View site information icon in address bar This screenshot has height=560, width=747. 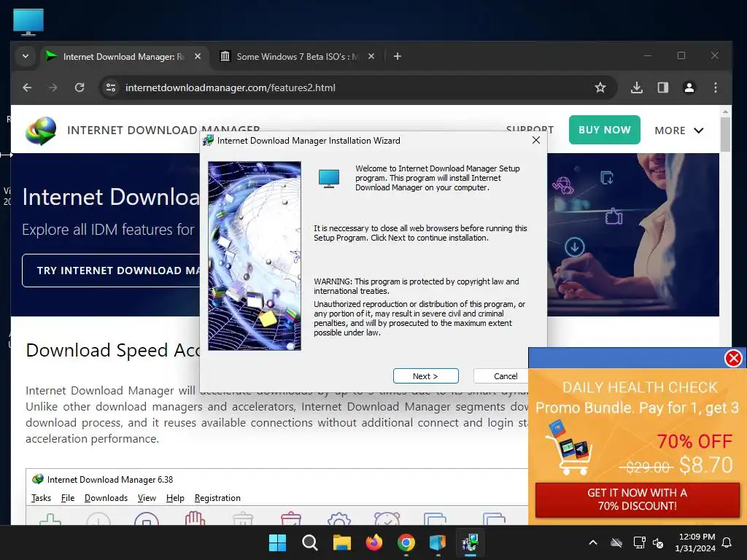[x=111, y=87]
